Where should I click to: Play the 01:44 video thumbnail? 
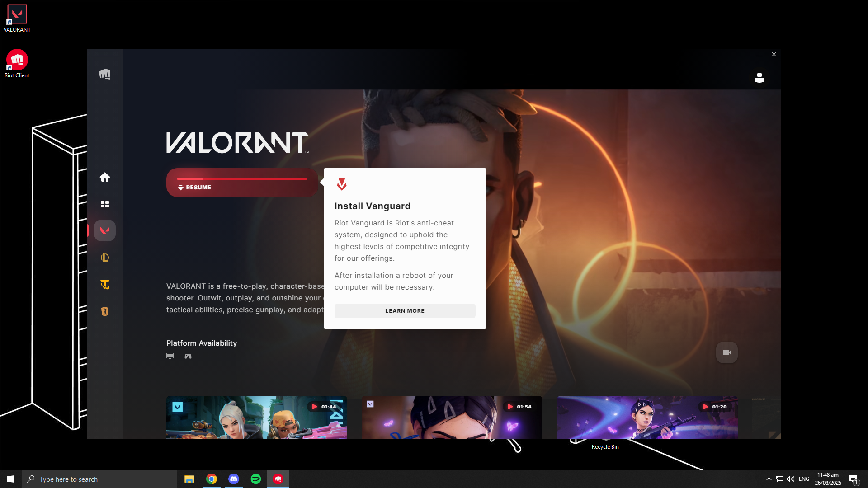256,418
